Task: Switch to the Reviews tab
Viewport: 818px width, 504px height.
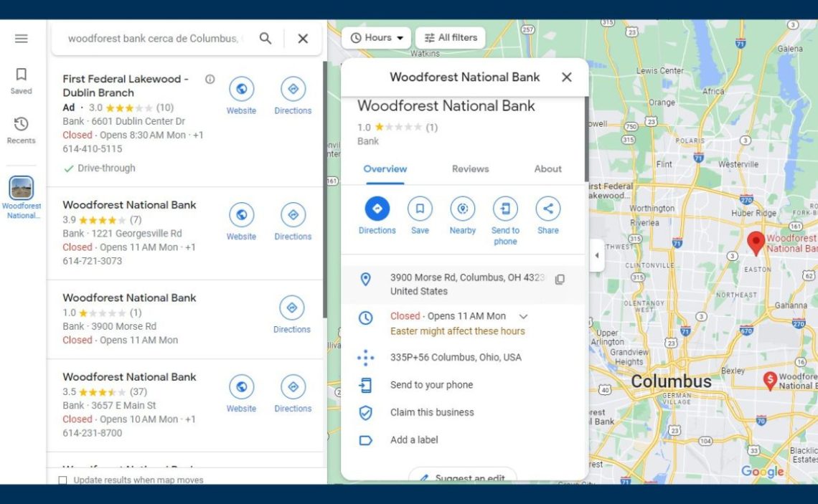Action: [x=470, y=168]
